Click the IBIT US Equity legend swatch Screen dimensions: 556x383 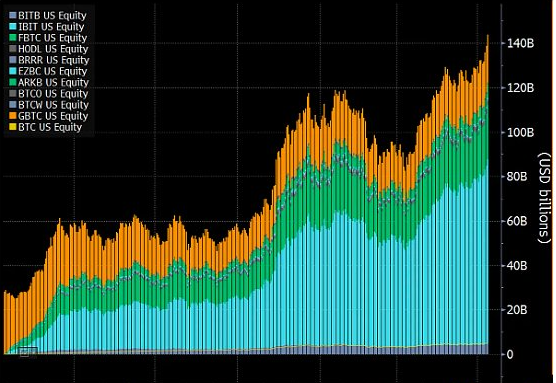click(x=13, y=27)
